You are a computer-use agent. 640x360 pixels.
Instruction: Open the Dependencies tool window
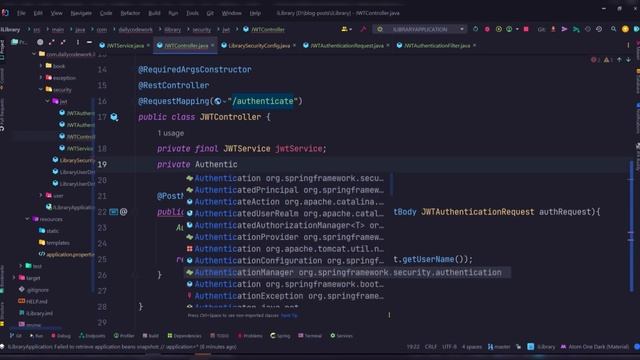(184, 336)
